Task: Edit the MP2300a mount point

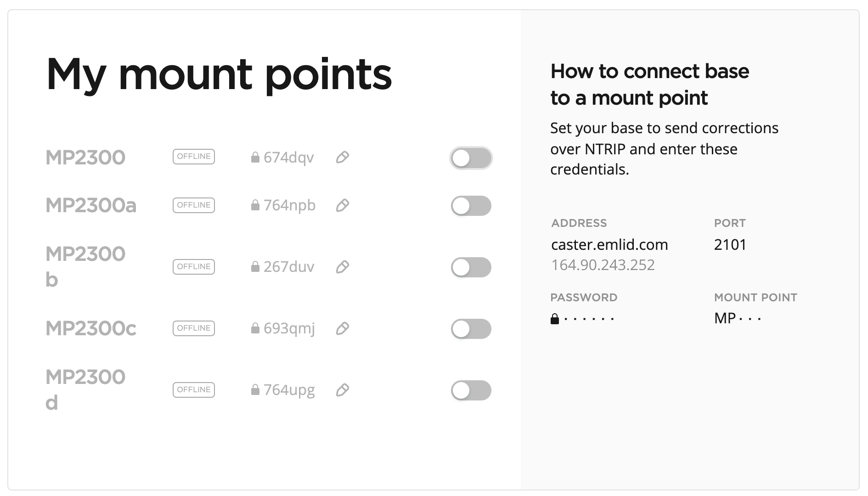Action: (x=343, y=206)
